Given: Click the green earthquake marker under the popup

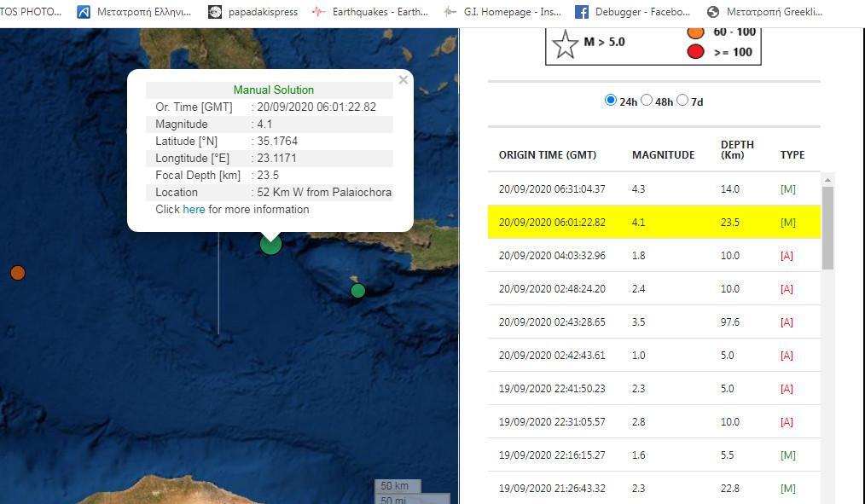Looking at the screenshot, I should pos(270,245).
